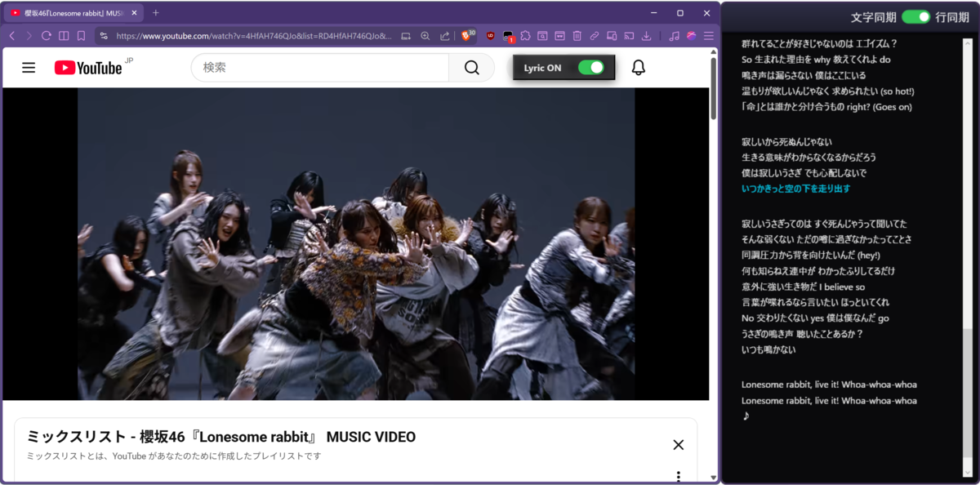The image size is (980, 485).
Task: Open the YouTube guide hamburger menu
Action: [29, 68]
